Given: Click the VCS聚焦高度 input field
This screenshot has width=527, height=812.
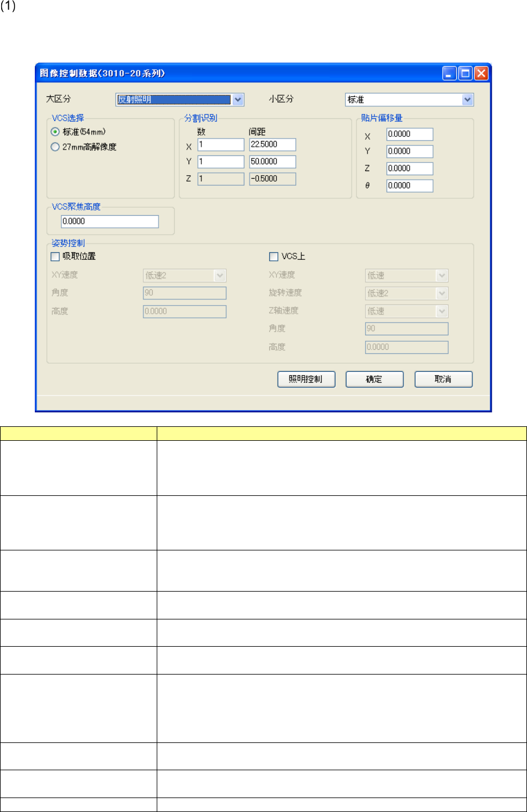Looking at the screenshot, I should pyautogui.click(x=110, y=222).
